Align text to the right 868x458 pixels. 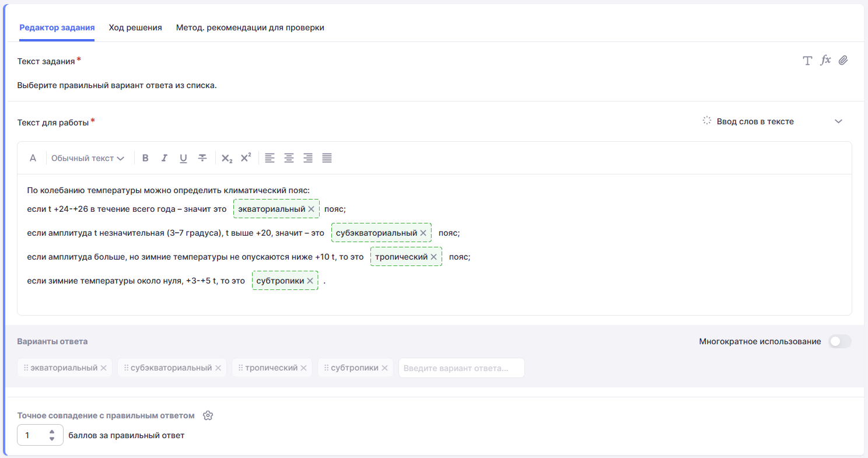pos(308,158)
